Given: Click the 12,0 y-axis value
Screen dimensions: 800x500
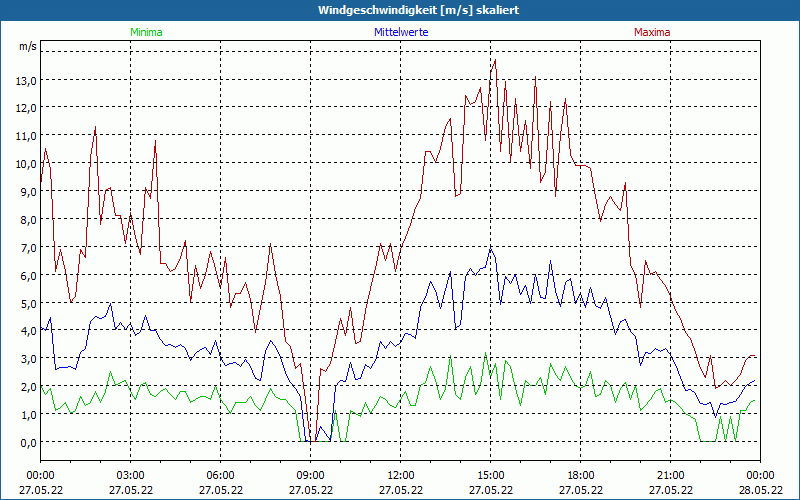Looking at the screenshot, I should 28,108.
